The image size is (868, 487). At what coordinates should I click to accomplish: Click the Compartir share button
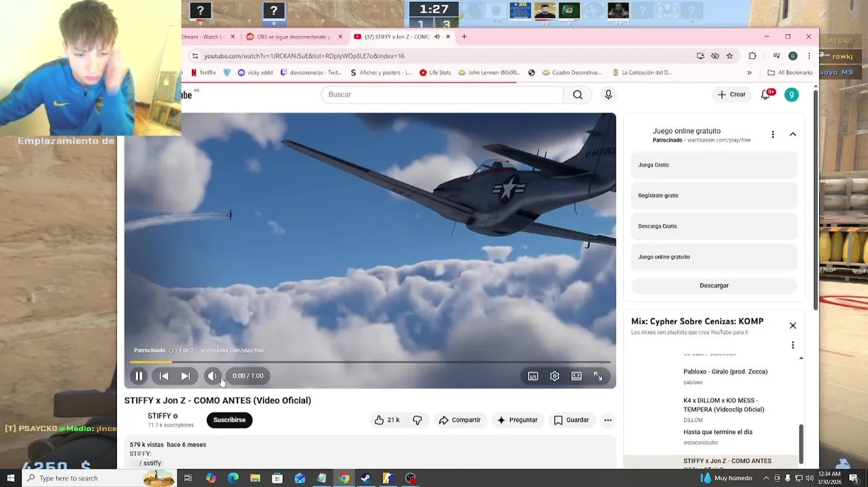[459, 420]
